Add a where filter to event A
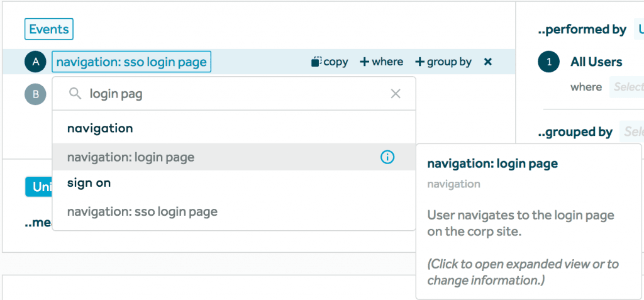 coord(381,62)
